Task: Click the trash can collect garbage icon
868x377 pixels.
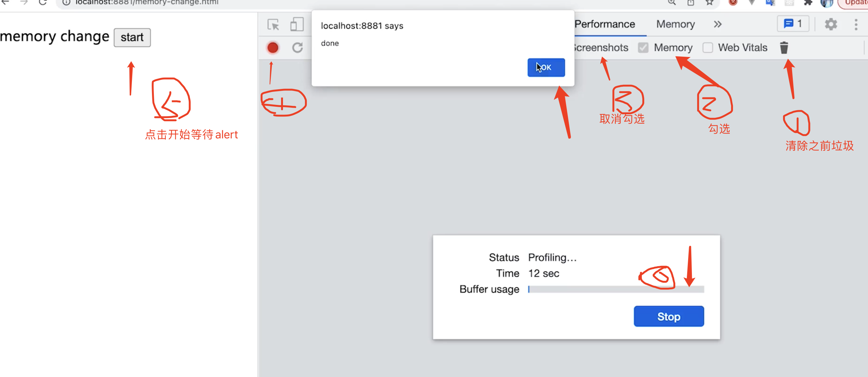Action: click(x=784, y=48)
